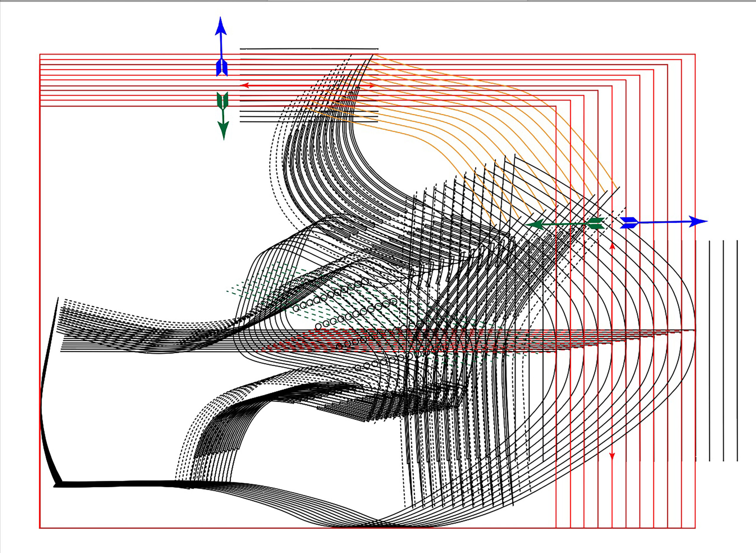Screen dimensions: 756x553
Task: Click the blue right-pointing arrowhead
Action: coord(698,221)
